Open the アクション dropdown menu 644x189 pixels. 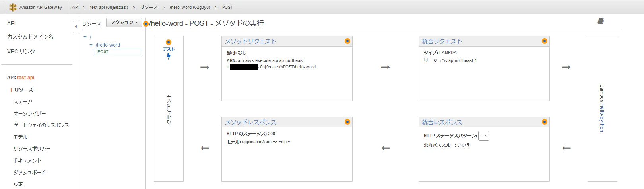(x=124, y=23)
